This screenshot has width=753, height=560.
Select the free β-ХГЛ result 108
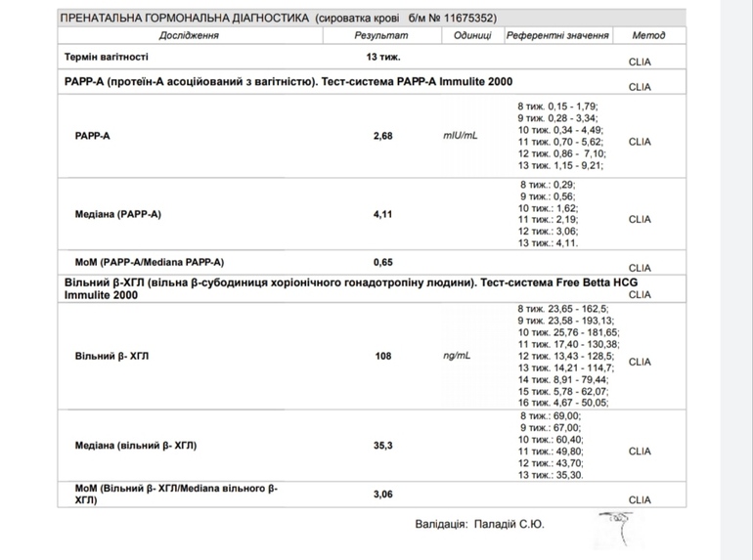[382, 356]
